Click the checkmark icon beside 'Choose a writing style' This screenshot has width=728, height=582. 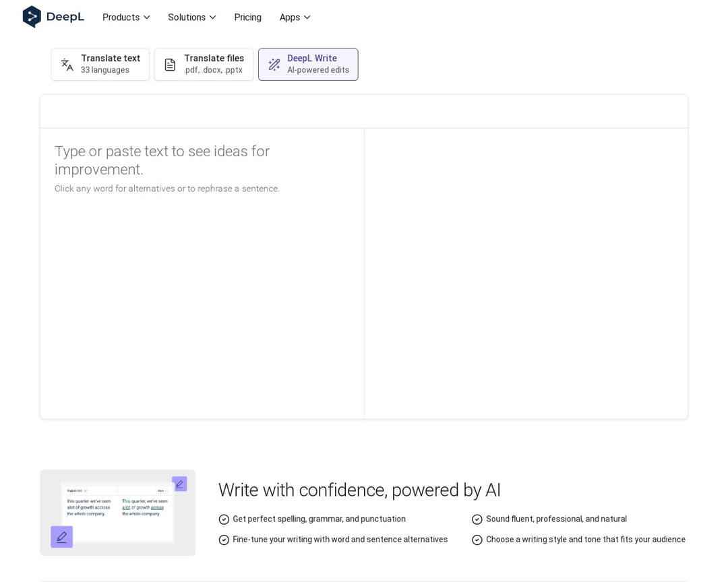pos(477,540)
